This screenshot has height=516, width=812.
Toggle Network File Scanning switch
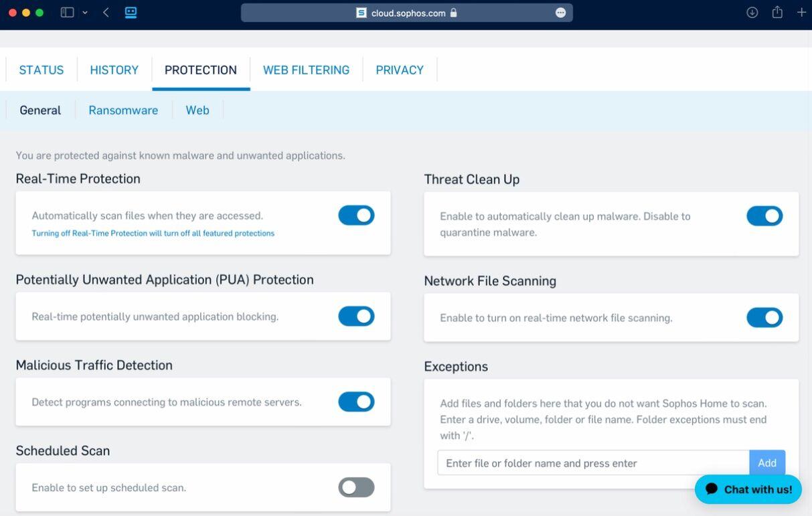coord(764,318)
